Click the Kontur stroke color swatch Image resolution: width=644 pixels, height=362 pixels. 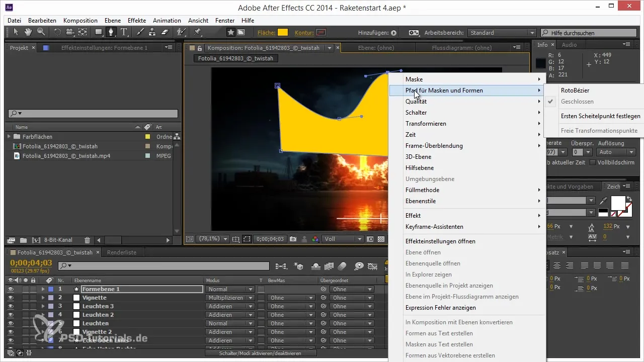[320, 33]
